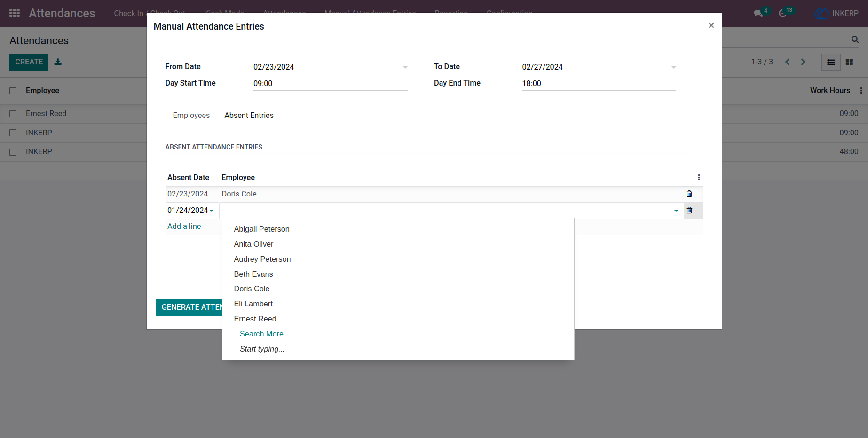
Task: Delete the 01/24/2024 absent entry row
Action: point(689,210)
